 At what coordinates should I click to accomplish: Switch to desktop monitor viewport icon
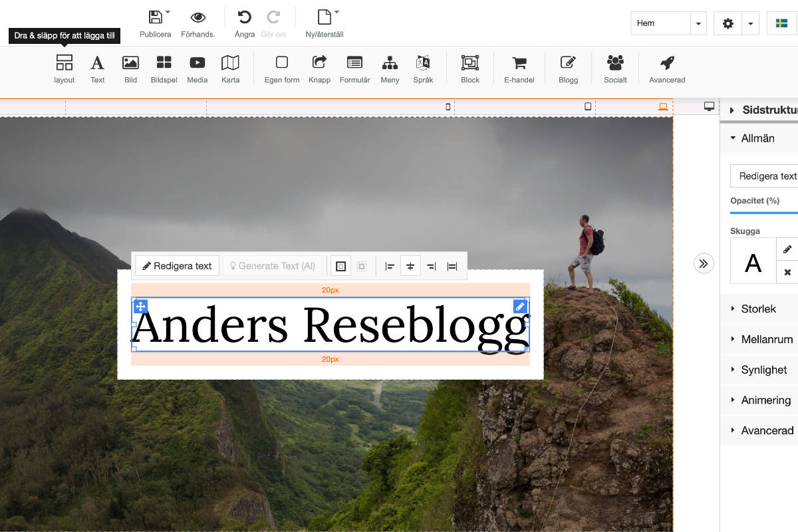710,106
